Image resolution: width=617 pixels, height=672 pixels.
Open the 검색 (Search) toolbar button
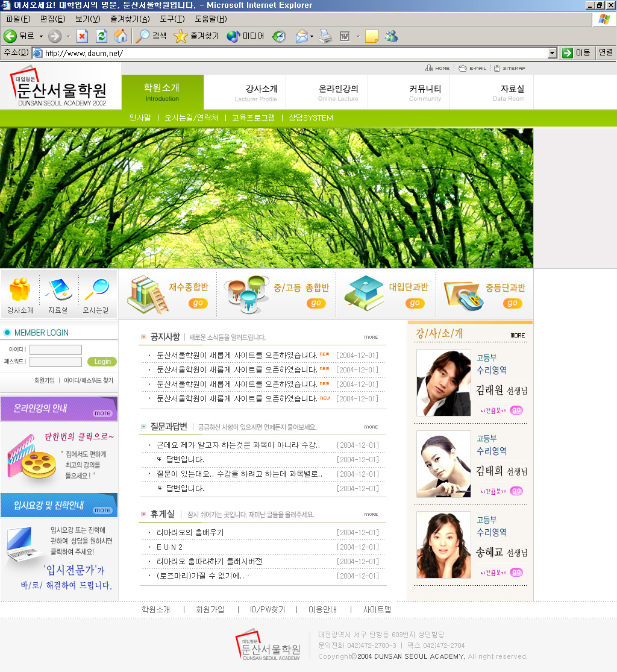coord(151,36)
